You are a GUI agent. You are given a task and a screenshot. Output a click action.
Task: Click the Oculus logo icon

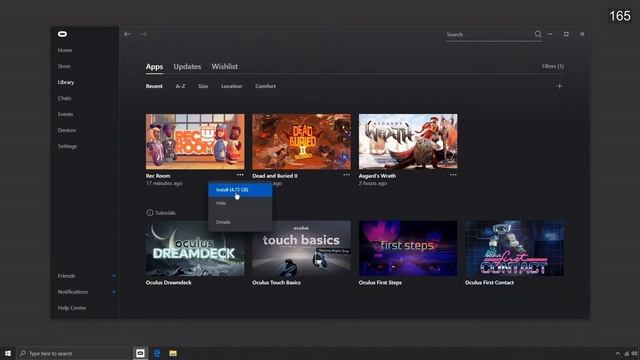62,34
